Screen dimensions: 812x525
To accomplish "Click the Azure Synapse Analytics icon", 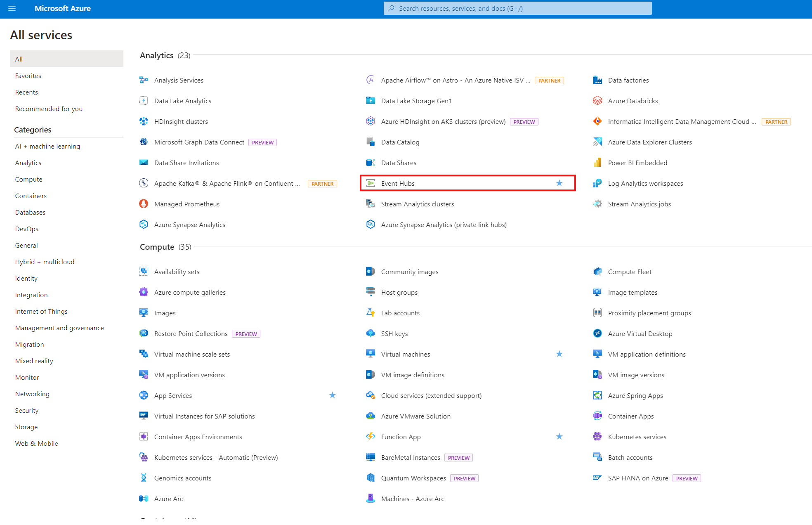I will point(144,225).
